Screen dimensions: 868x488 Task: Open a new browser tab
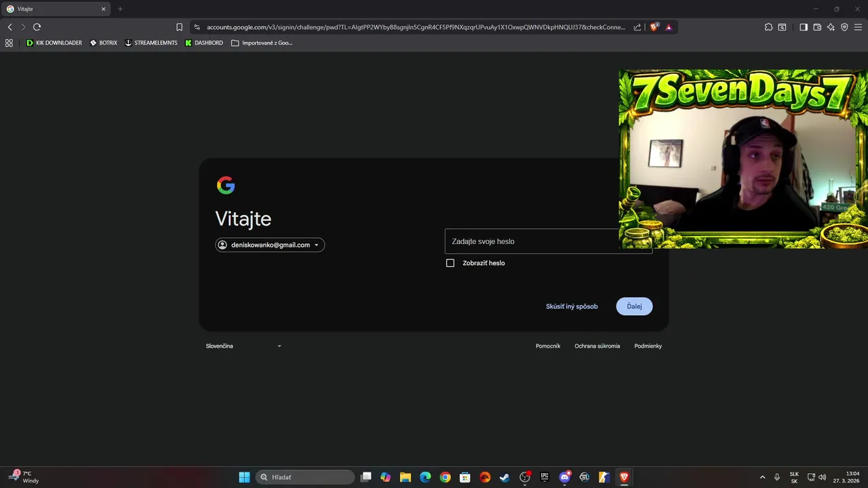coord(120,9)
